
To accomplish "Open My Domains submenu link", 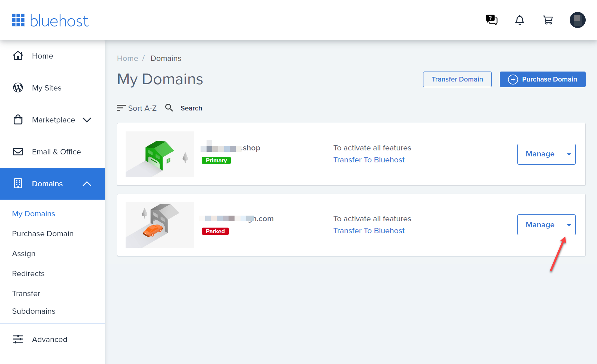I will (34, 214).
